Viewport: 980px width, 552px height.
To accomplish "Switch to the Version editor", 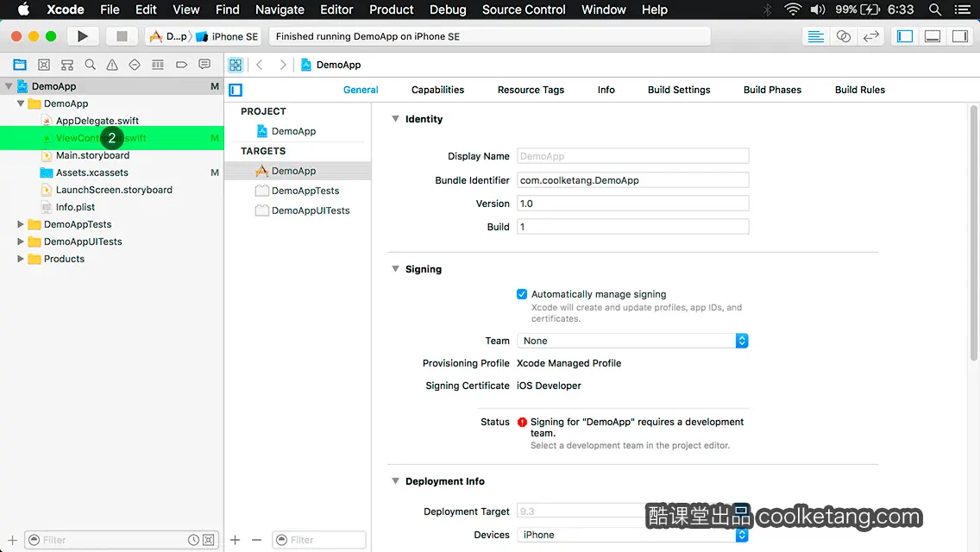I will (870, 36).
